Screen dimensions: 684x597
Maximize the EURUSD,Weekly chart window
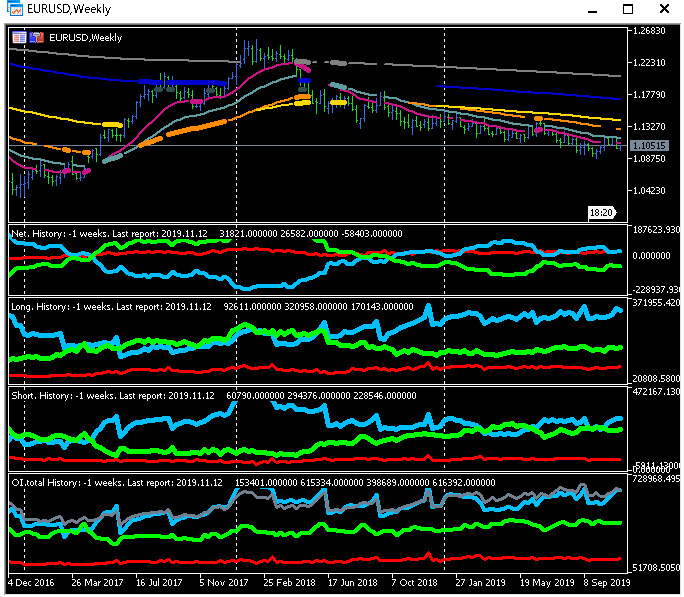click(628, 9)
